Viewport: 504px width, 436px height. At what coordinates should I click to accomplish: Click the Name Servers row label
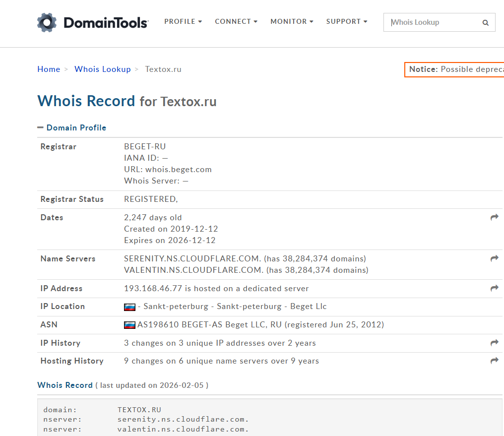(x=68, y=258)
